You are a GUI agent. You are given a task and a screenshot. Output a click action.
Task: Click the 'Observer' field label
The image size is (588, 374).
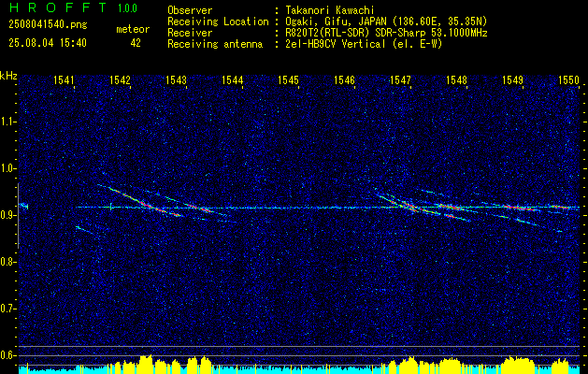[190, 10]
